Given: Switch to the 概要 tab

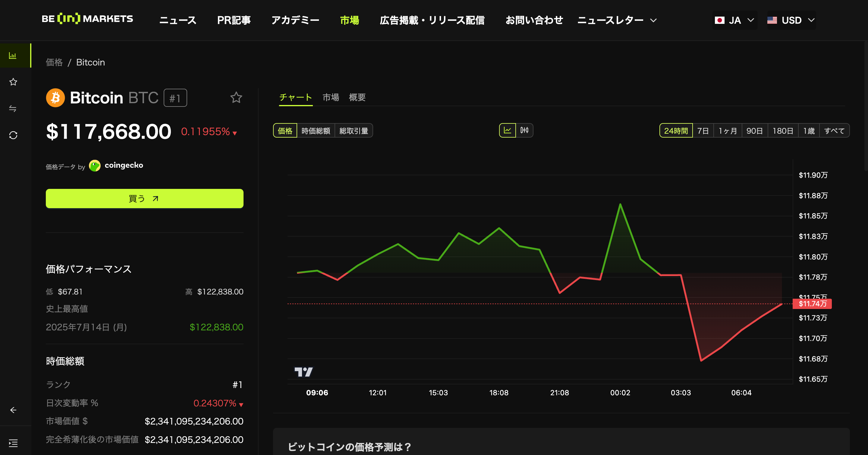Looking at the screenshot, I should coord(357,97).
